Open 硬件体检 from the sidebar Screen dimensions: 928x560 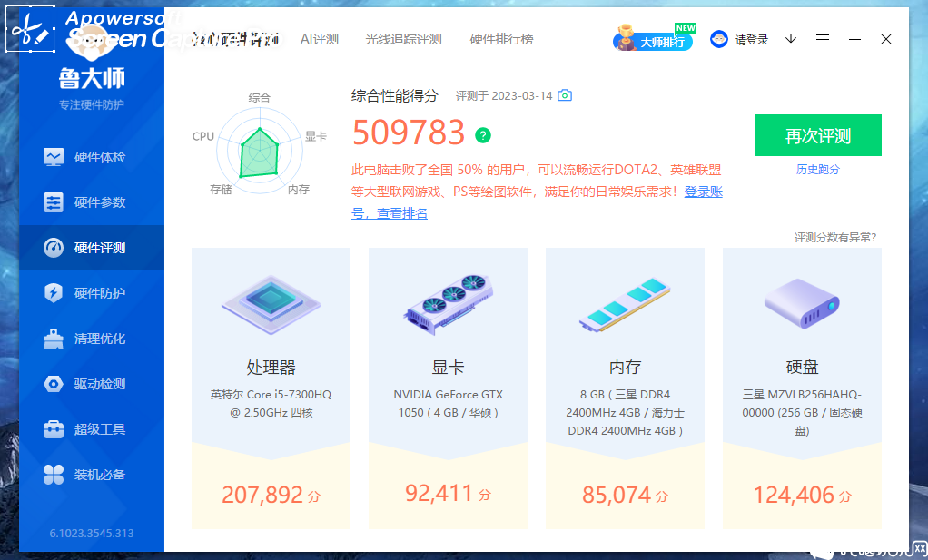pyautogui.click(x=91, y=157)
